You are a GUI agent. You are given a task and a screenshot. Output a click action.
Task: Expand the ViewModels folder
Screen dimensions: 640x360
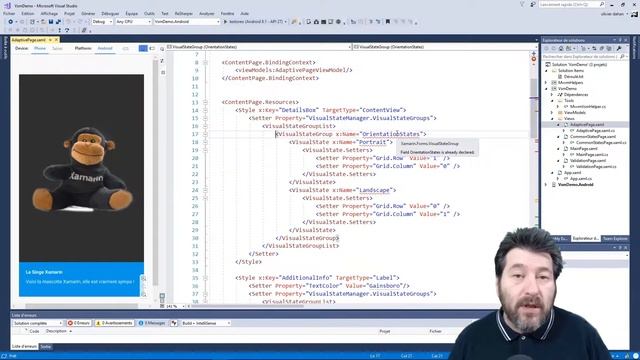(x=552, y=113)
